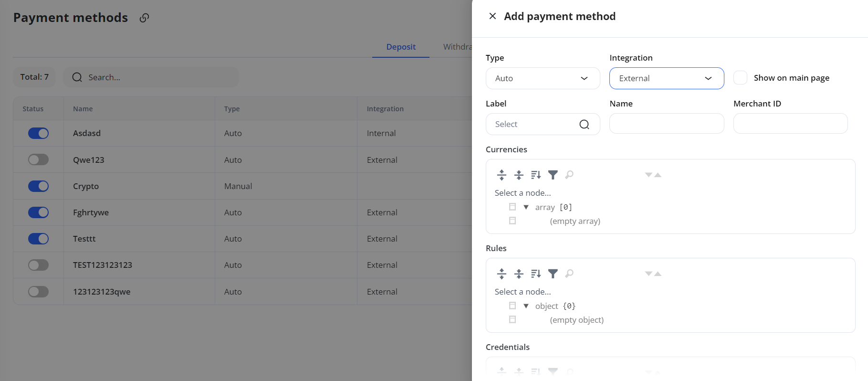Switch to the Withdrawal tab

[457, 47]
